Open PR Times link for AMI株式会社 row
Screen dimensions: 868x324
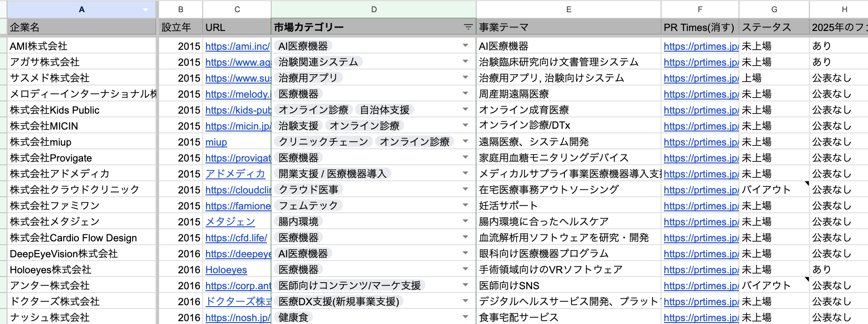(701, 46)
